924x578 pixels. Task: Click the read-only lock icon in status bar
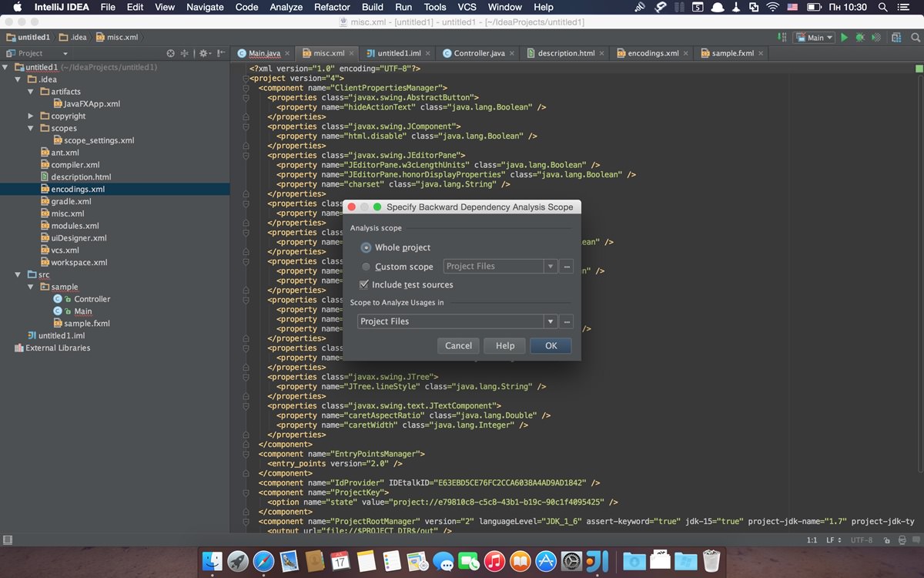(x=887, y=540)
